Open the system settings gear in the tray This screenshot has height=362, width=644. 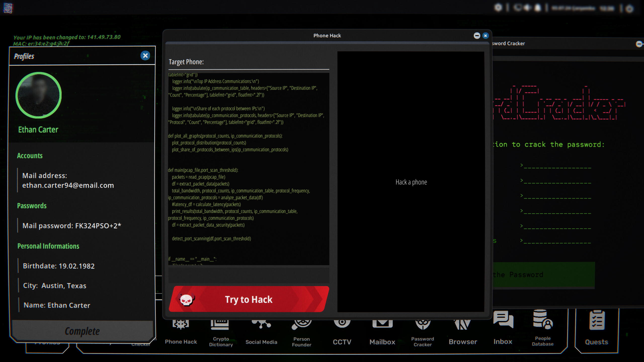point(498,8)
